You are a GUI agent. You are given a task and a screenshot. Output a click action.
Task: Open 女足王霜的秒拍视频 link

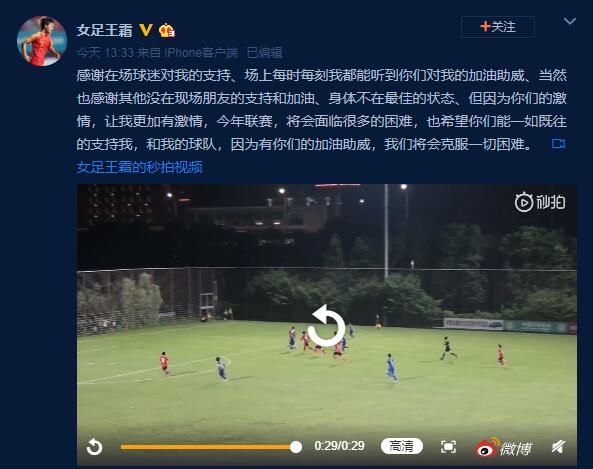[x=140, y=167]
